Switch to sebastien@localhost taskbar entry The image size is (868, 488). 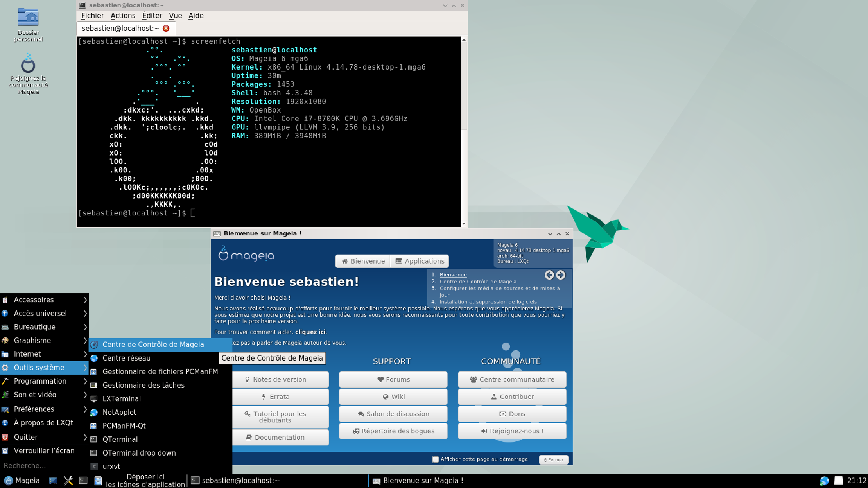tap(278, 480)
